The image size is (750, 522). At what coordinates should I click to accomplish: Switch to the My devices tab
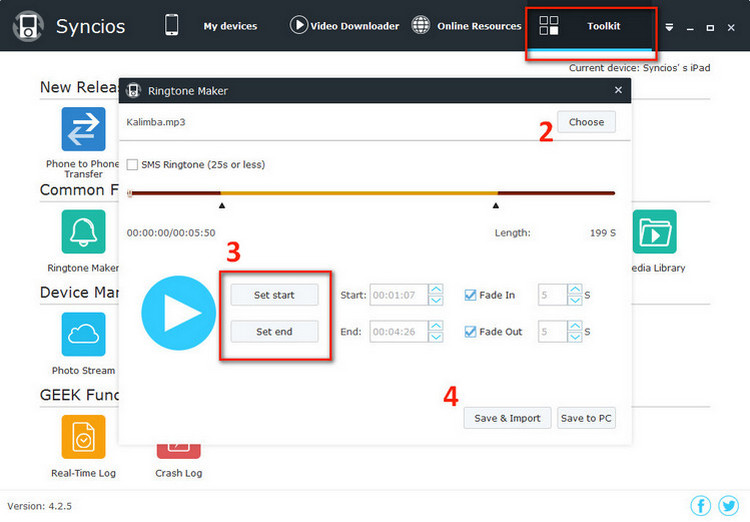(230, 26)
